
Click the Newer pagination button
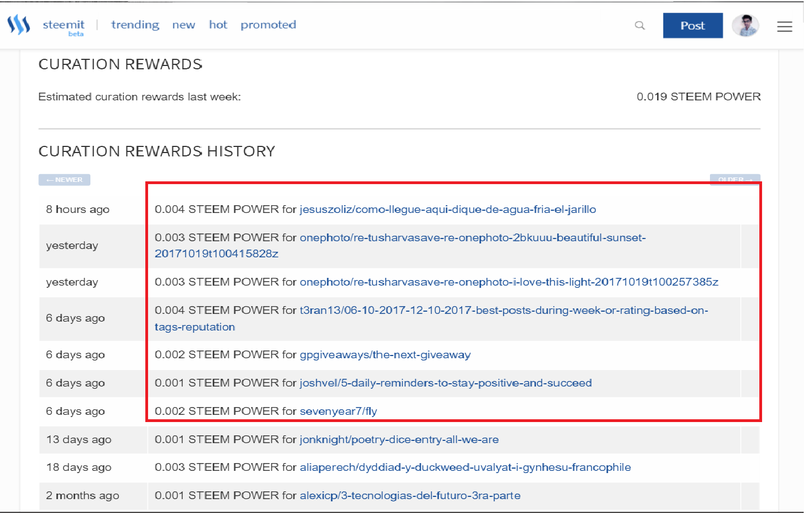pos(64,180)
